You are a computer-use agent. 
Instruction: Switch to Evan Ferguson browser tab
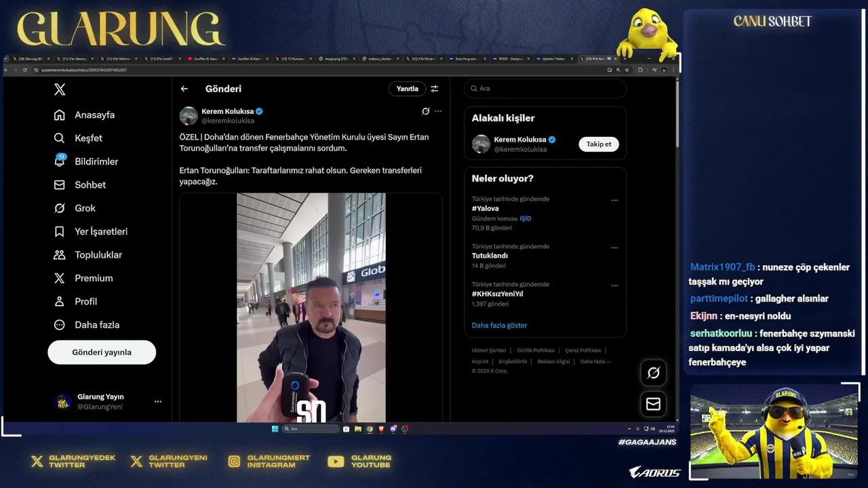tap(467, 59)
